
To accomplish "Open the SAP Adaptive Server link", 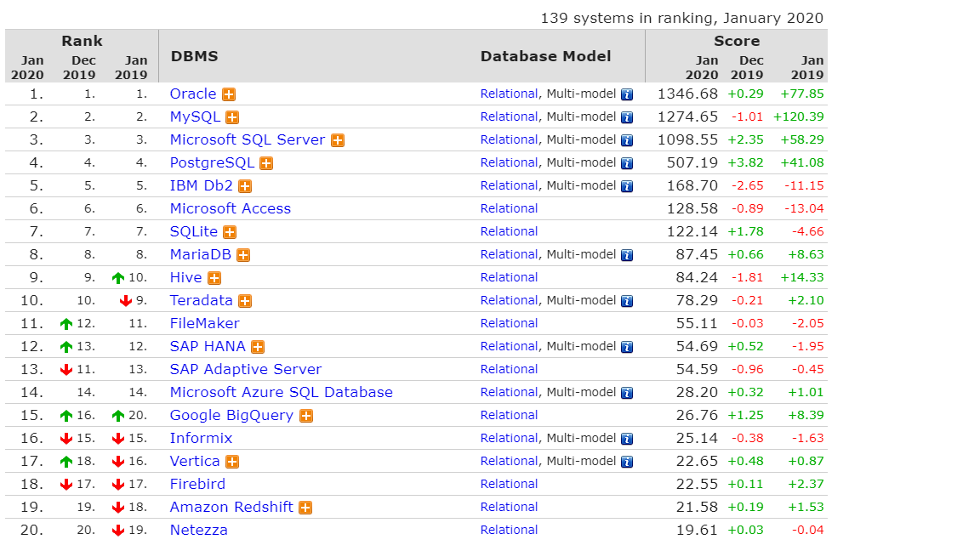I will 246,369.
